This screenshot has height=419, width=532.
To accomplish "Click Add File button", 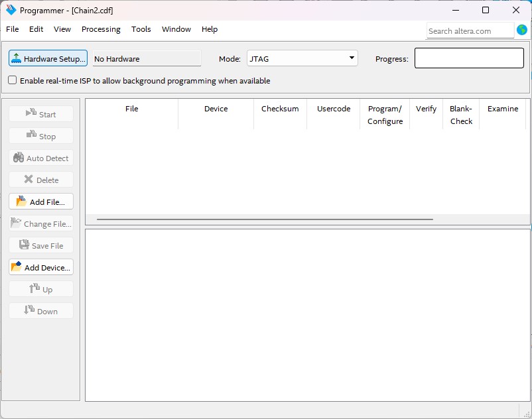I will coord(41,202).
